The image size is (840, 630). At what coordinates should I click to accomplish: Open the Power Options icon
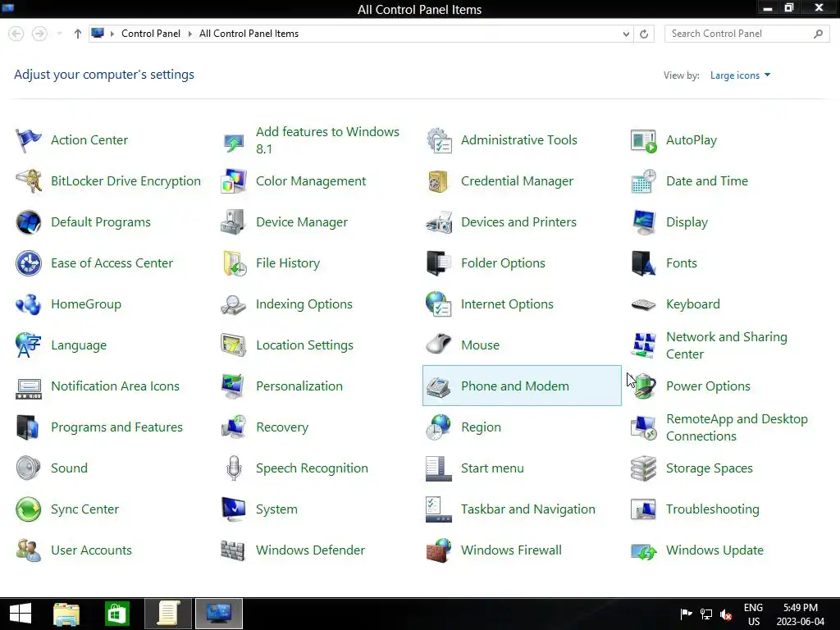point(644,386)
